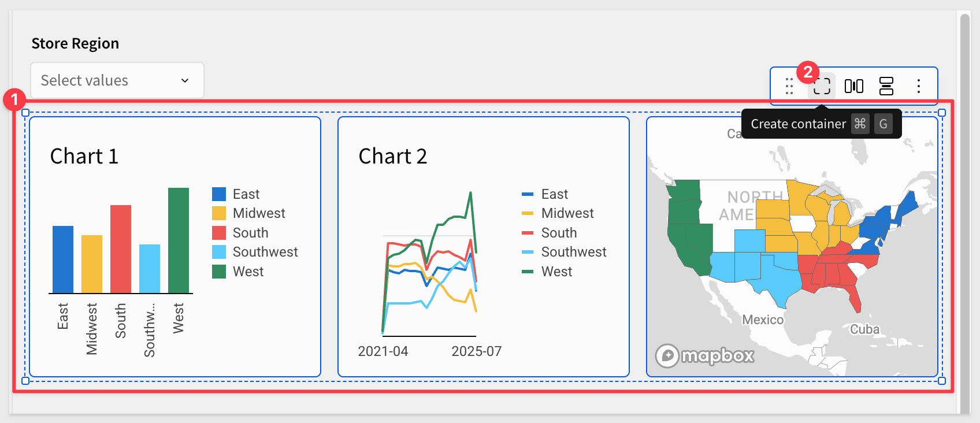The image size is (980, 423).
Task: Click the distribute vertically icon
Action: click(x=886, y=86)
